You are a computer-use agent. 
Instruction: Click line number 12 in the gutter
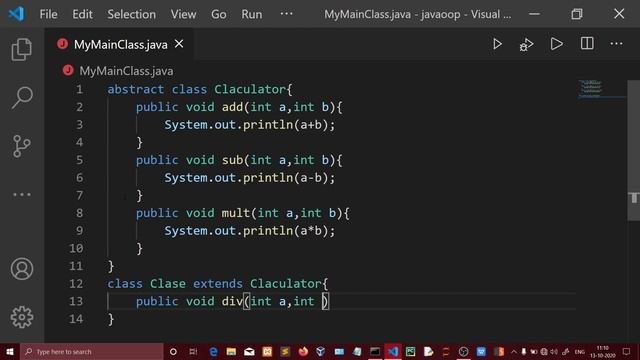76,284
